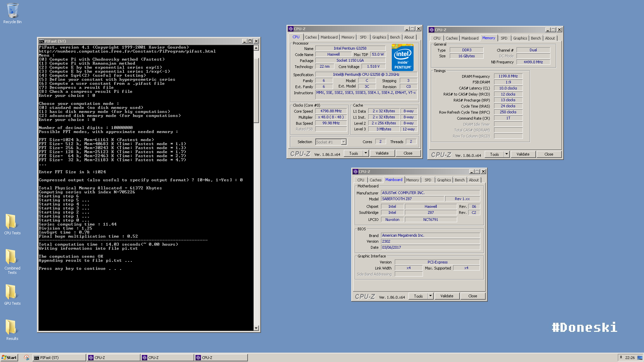Image resolution: width=644 pixels, height=362 pixels.
Task: Click Close button in CPU-Z Mainboard window
Action: coord(473,296)
